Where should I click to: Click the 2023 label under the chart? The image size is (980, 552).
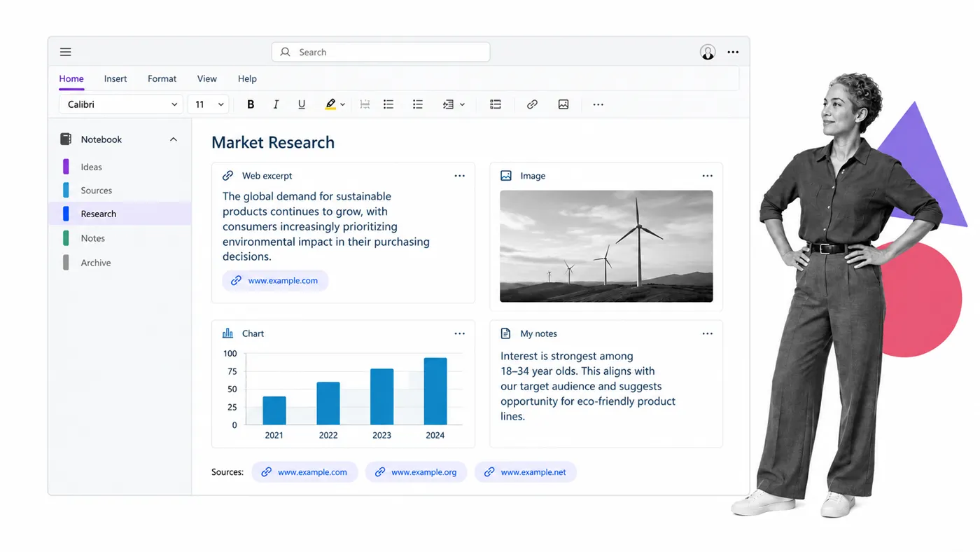tap(381, 435)
